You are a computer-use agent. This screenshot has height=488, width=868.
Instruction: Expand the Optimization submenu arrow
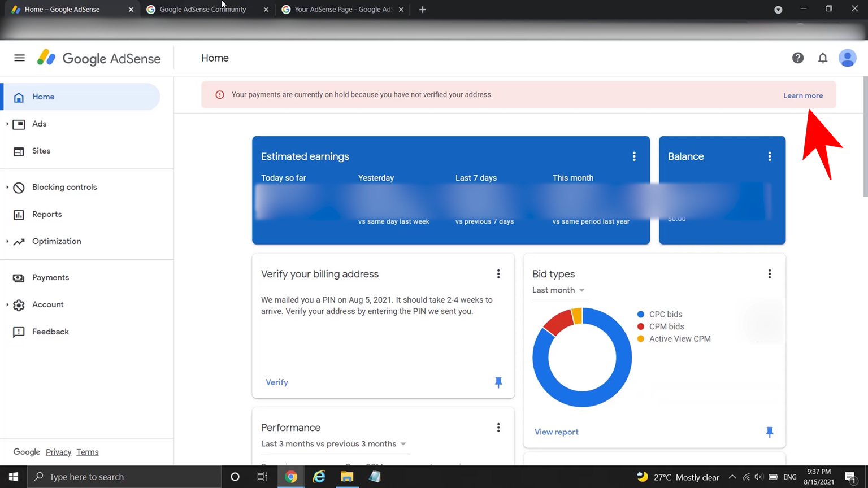tap(7, 241)
